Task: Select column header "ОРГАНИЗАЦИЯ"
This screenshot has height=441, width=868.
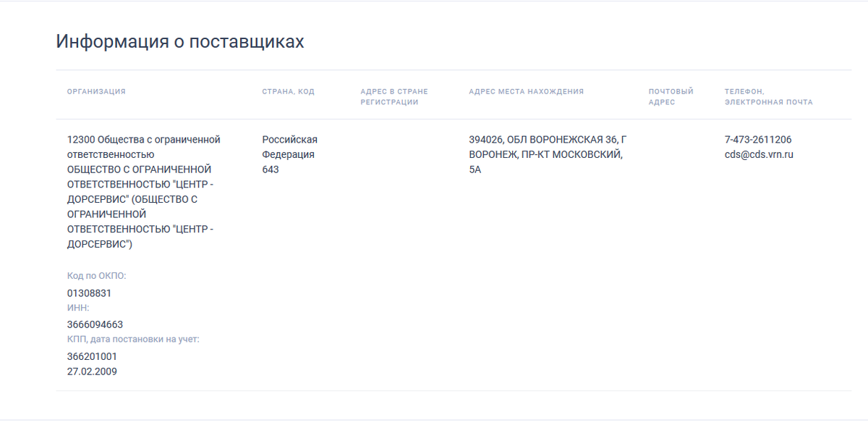Action: [96, 92]
